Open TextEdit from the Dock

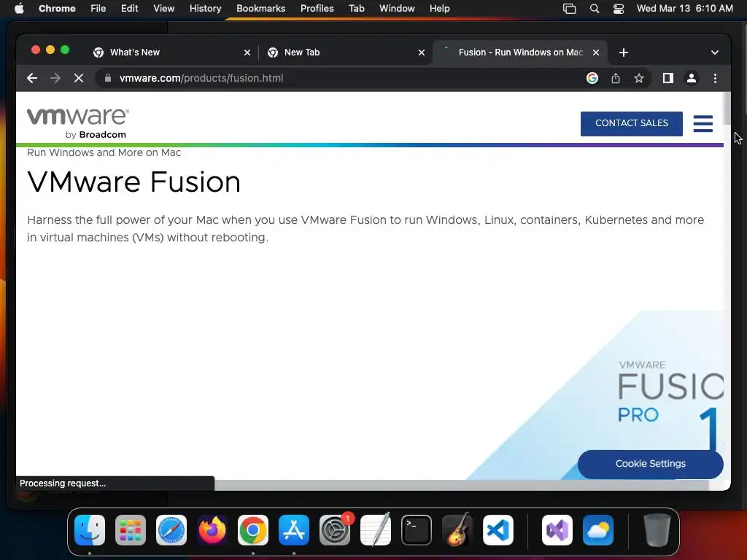click(x=376, y=530)
